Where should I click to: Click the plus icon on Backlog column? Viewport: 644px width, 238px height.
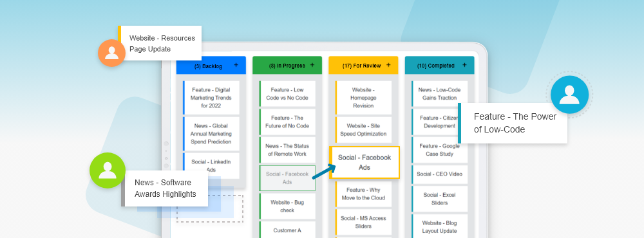[236, 65]
